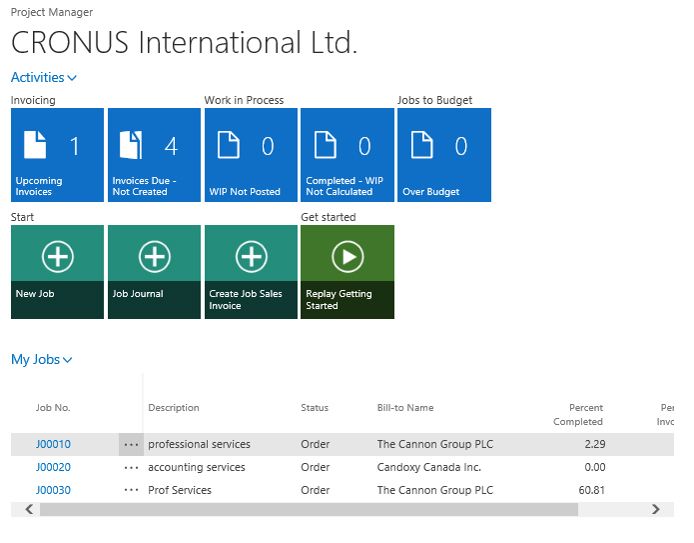This screenshot has width=694, height=543.
Task: Click the scroll left arrow
Action: tap(29, 509)
